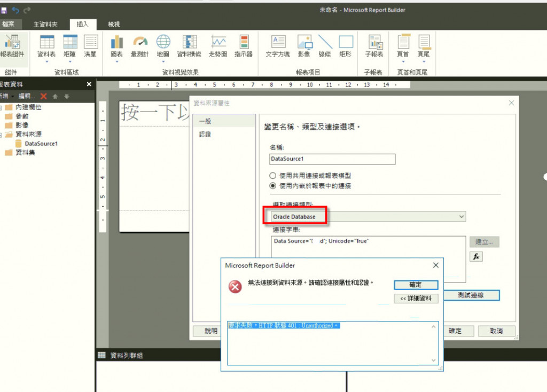Click the 說明 help button
The height and width of the screenshot is (392, 547).
[x=211, y=331]
